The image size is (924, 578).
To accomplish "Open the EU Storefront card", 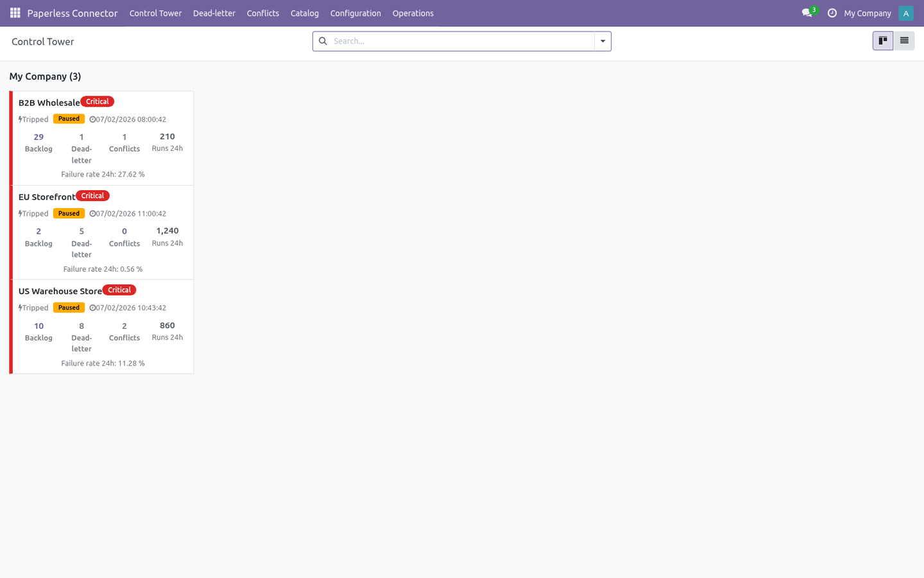I will pyautogui.click(x=102, y=232).
